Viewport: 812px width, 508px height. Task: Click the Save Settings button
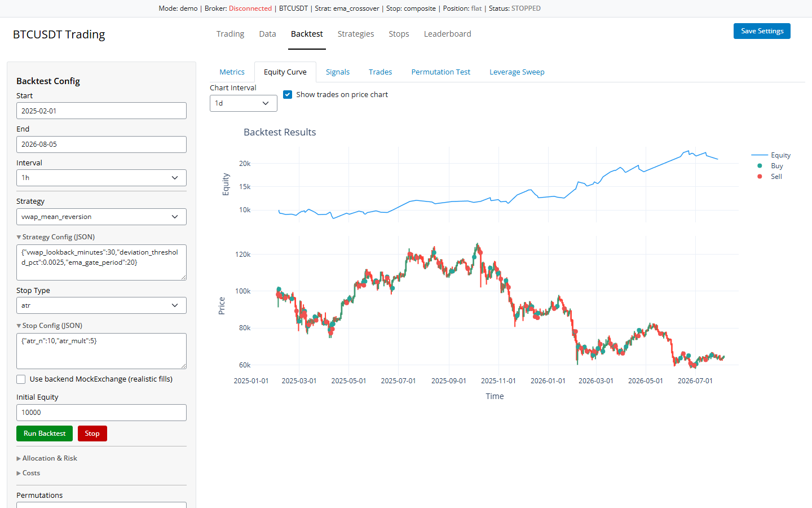[762, 31]
